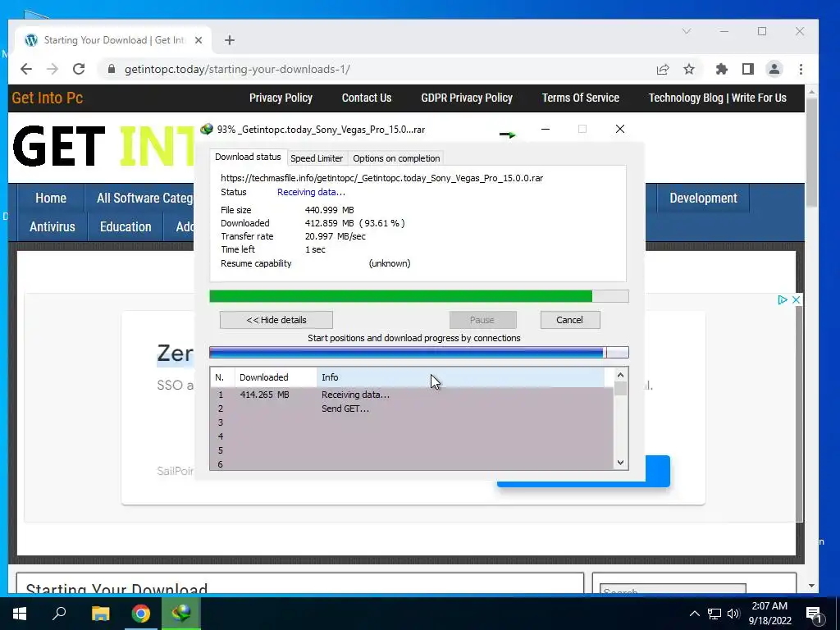The width and height of the screenshot is (840, 630).
Task: Open the Get Into Pc site title
Action: click(47, 98)
